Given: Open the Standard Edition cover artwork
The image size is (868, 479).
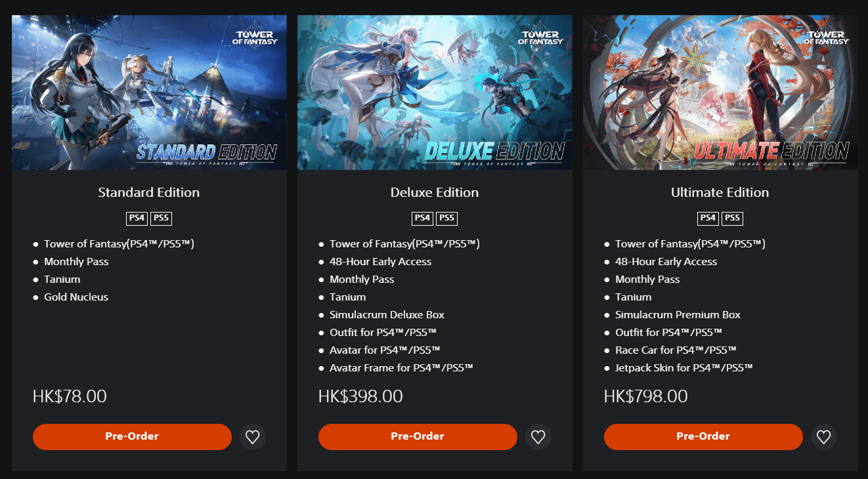Looking at the screenshot, I should (x=149, y=93).
